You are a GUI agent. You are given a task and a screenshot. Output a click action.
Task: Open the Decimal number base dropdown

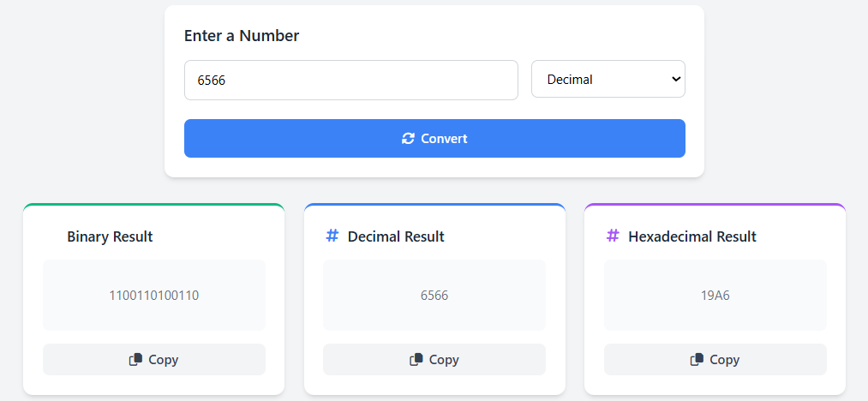point(608,80)
